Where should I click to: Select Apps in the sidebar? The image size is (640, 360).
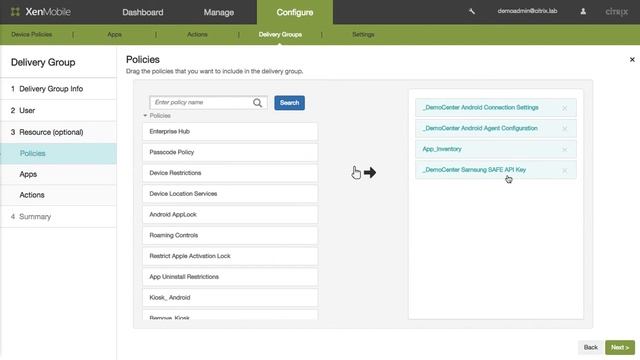tap(58, 174)
